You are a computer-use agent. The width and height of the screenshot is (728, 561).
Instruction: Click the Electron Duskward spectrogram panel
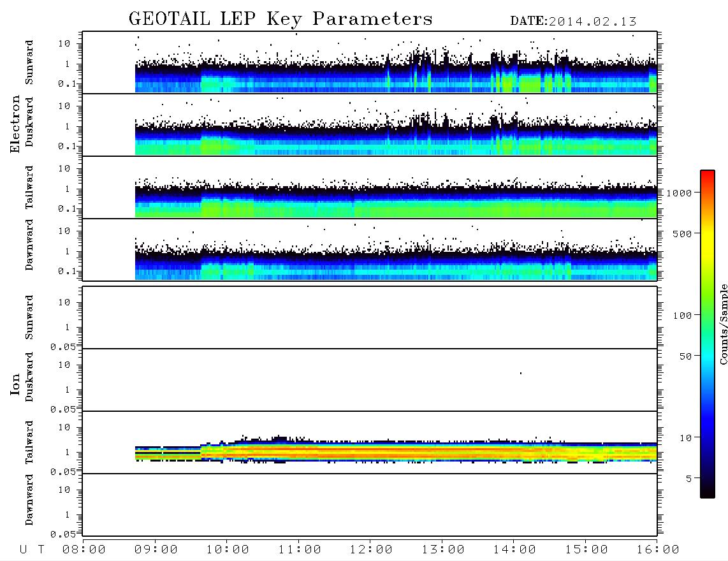pos(370,124)
